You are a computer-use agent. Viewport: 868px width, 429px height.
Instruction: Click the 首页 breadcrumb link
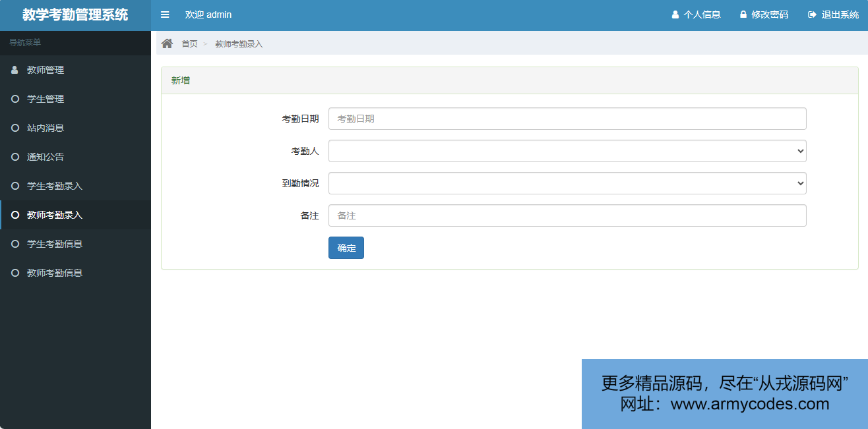pyautogui.click(x=189, y=43)
